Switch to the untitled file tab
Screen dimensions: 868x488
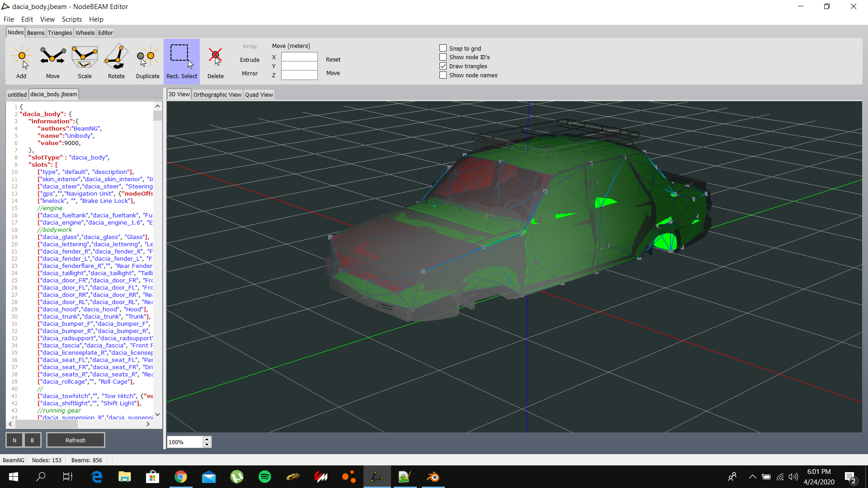(17, 94)
